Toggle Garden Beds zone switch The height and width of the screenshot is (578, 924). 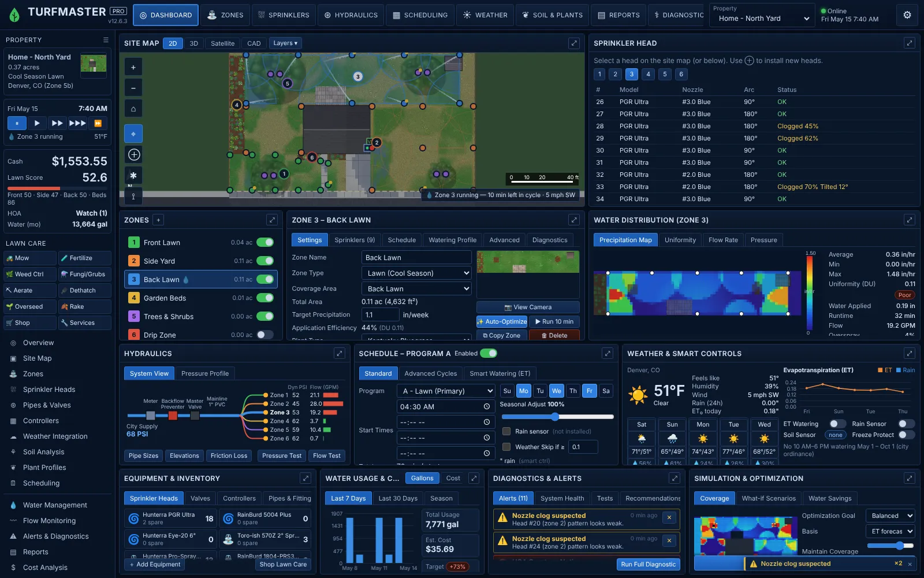point(265,298)
